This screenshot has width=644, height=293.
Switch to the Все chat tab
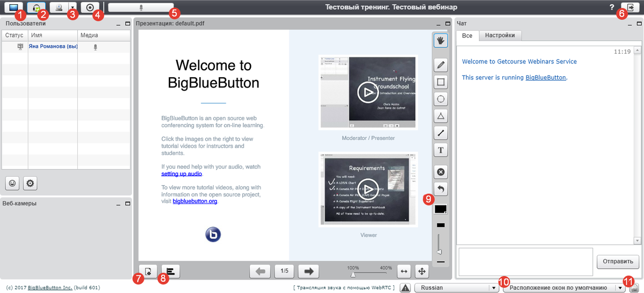click(x=467, y=36)
